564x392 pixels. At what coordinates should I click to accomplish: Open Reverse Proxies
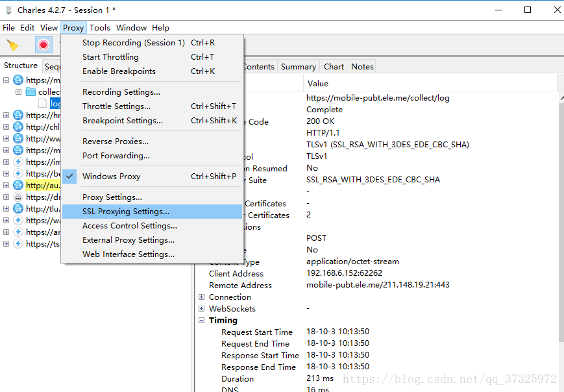pos(152,141)
